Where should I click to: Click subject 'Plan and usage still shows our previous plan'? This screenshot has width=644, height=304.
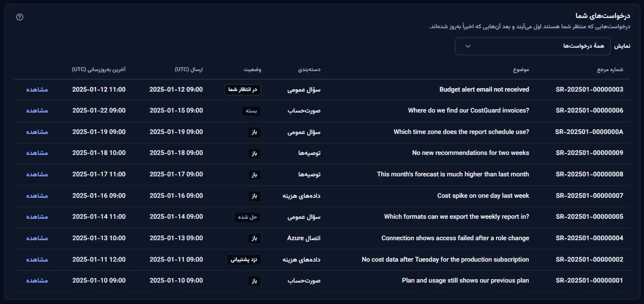tap(466, 281)
